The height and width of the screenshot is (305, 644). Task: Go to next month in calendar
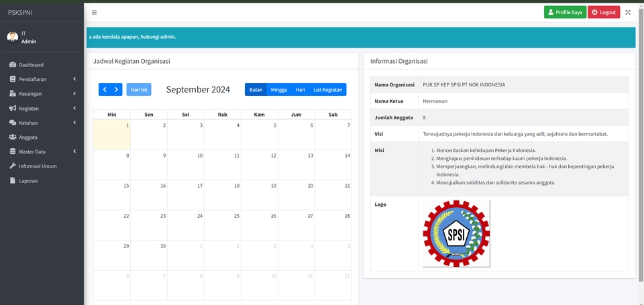point(116,89)
